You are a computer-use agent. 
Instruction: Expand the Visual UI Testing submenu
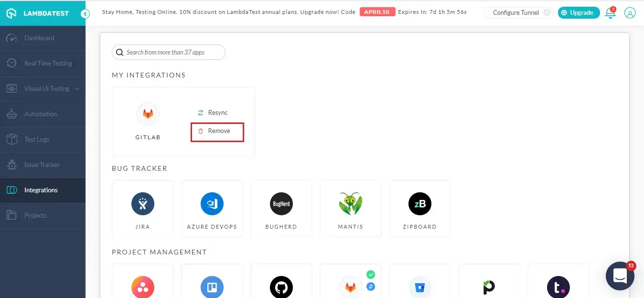pyautogui.click(x=77, y=89)
